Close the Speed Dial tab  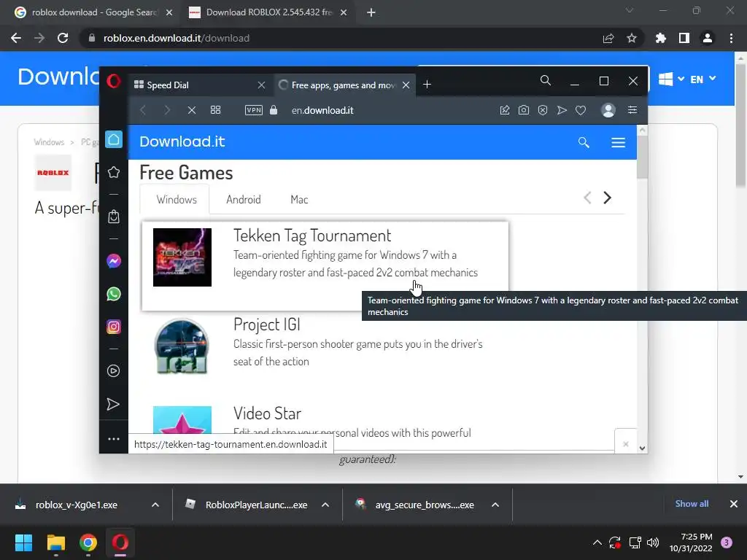pyautogui.click(x=261, y=85)
